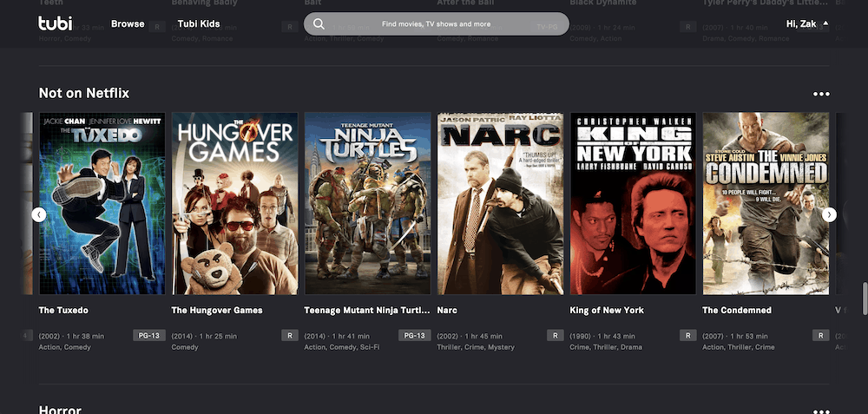Click "Action, Comedy" genres under The Tuxedo
Viewport: 868px width, 414px height.
tap(65, 347)
